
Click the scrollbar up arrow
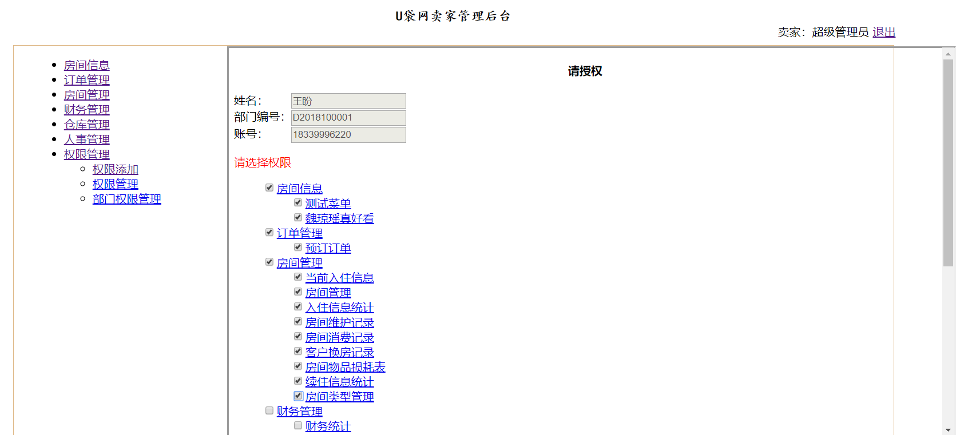(948, 54)
